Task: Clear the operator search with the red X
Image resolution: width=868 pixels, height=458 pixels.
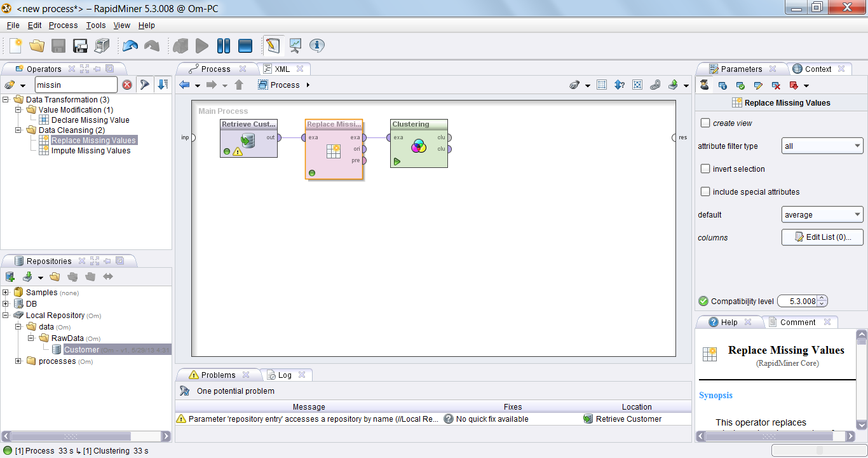Action: pyautogui.click(x=127, y=85)
